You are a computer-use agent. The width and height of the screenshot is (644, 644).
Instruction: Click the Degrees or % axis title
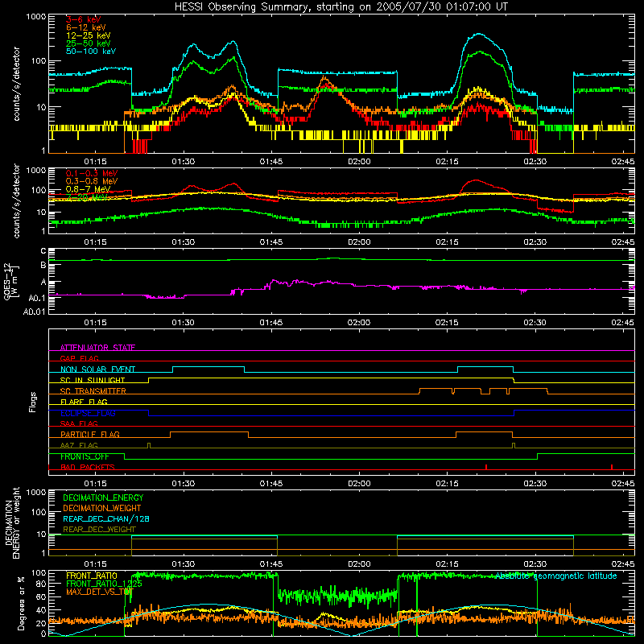[21, 603]
